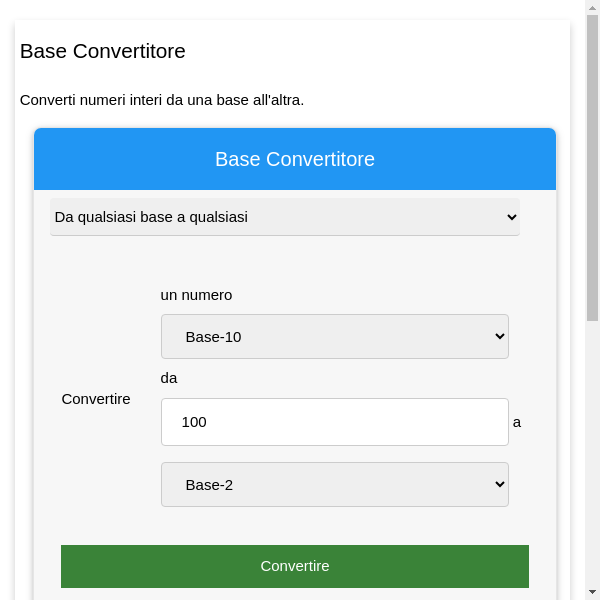Click the chevron arrow on the Base-2 selector
The image size is (600, 600).
(501, 485)
